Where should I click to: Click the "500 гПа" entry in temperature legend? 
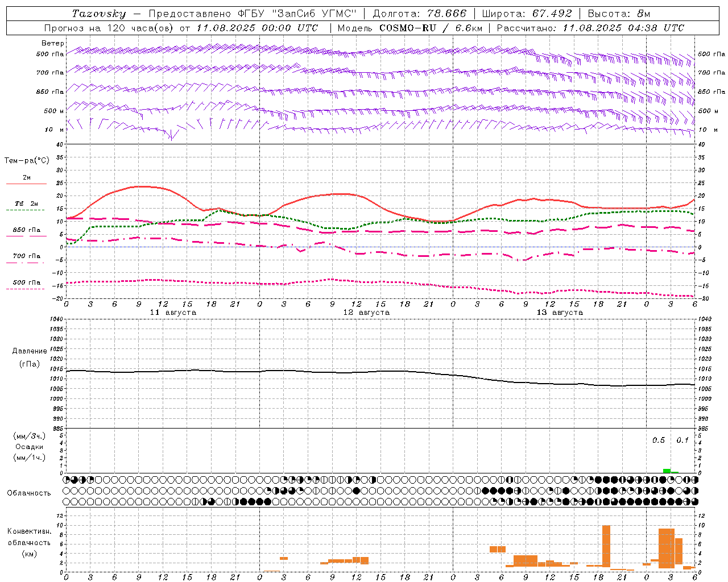(27, 282)
